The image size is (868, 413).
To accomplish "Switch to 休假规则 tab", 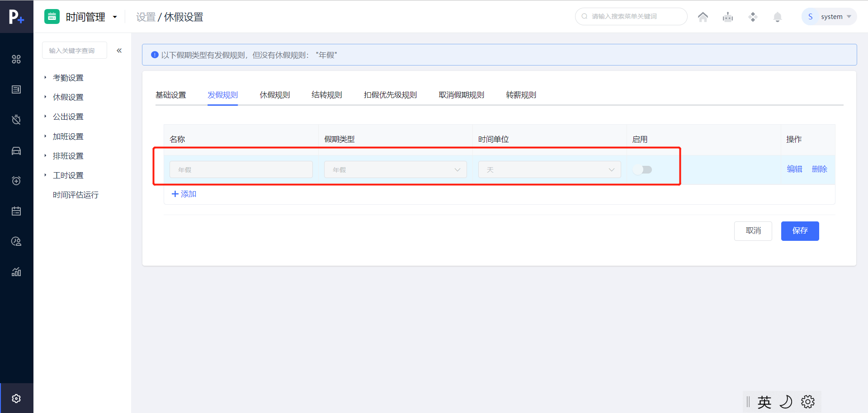I will [x=275, y=95].
